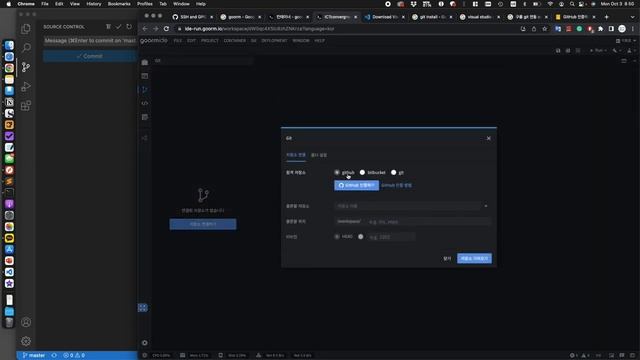Image resolution: width=640 pixels, height=360 pixels.
Task: Click the Chrome address bar URL
Action: pos(259,29)
